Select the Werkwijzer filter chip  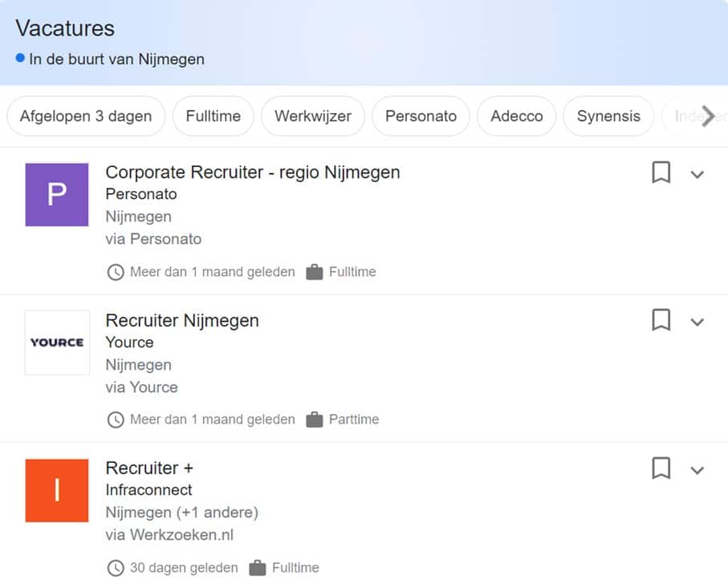[x=313, y=116]
